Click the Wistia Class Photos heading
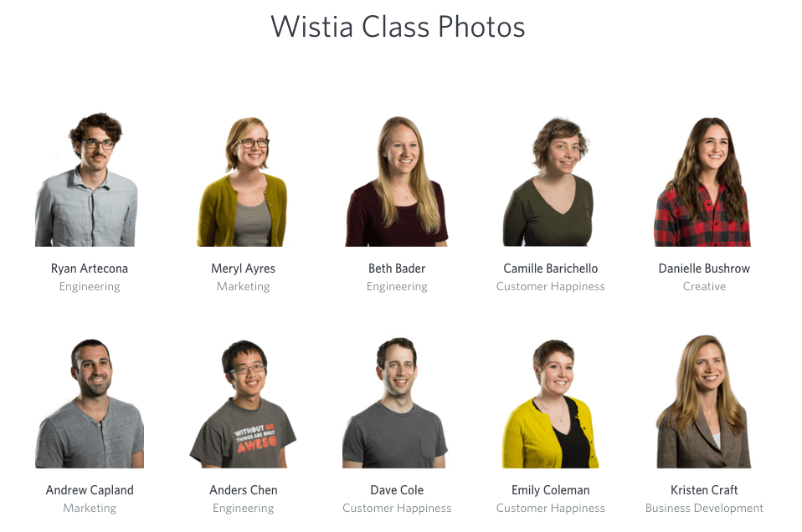 coord(398,27)
